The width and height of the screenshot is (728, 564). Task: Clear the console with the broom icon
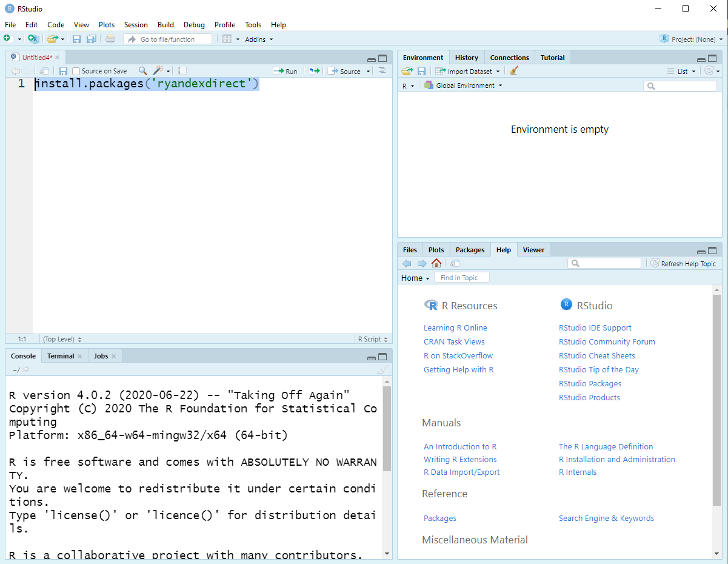pos(382,370)
